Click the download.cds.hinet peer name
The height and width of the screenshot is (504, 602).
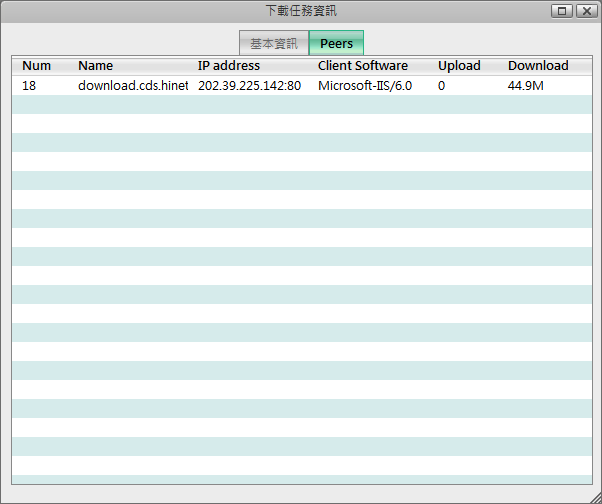coord(133,86)
